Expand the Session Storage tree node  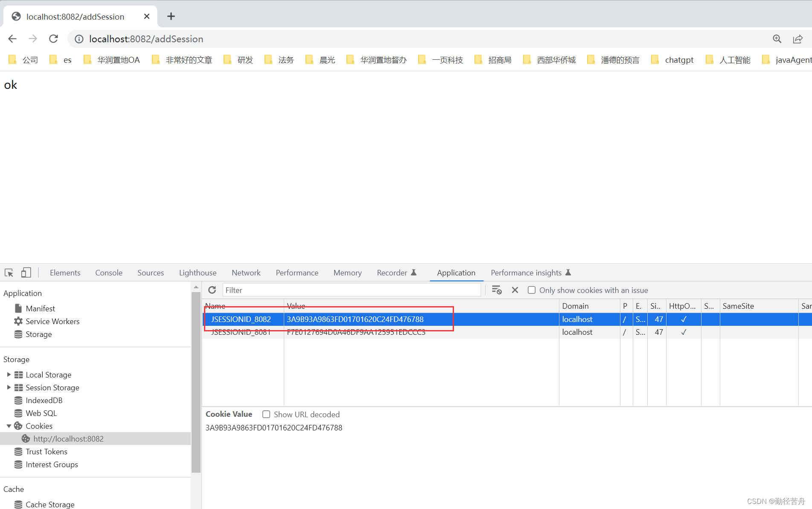(9, 387)
